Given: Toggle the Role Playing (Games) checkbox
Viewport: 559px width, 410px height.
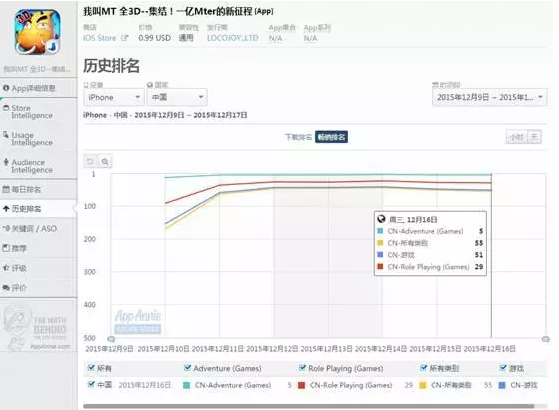Looking at the screenshot, I should 302,368.
